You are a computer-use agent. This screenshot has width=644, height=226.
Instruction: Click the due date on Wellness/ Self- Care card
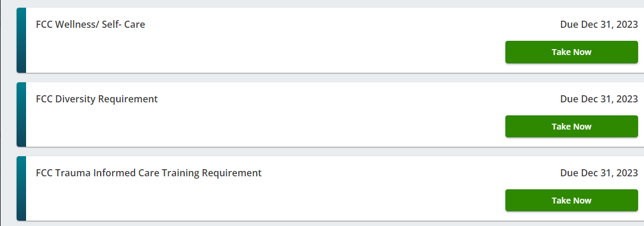(599, 25)
